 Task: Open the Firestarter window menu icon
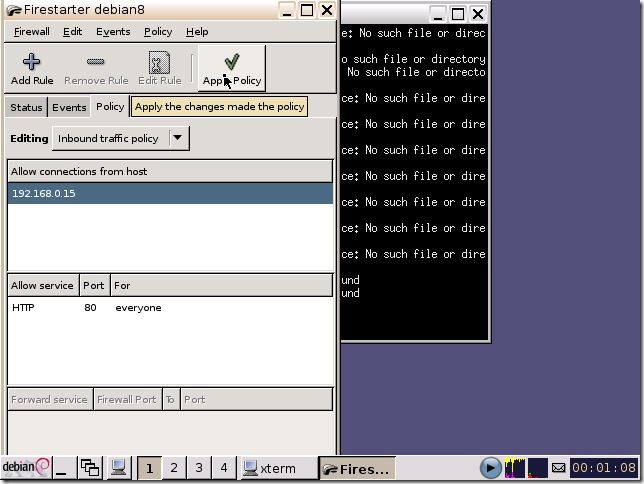point(14,10)
